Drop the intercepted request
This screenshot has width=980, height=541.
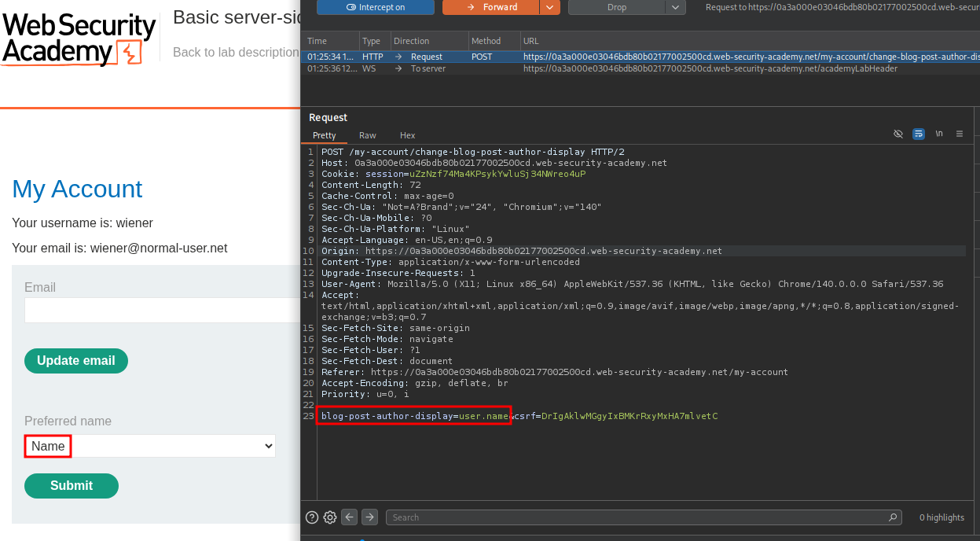(x=617, y=7)
